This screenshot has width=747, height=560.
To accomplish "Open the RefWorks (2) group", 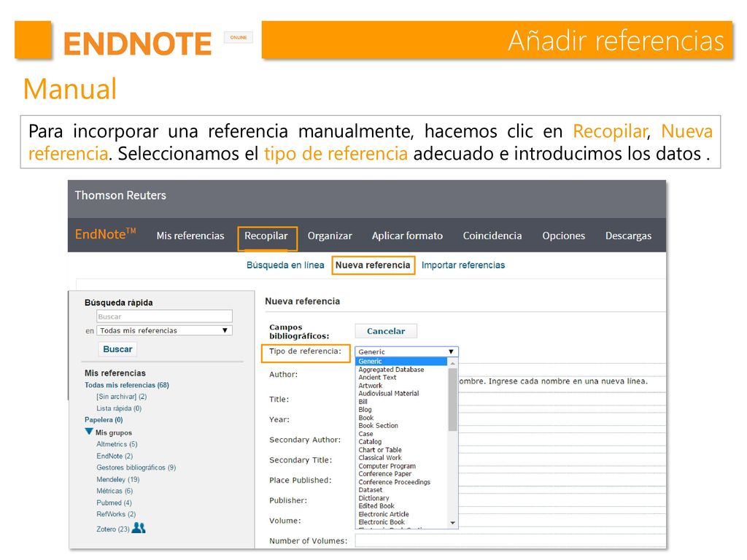I will 116,514.
